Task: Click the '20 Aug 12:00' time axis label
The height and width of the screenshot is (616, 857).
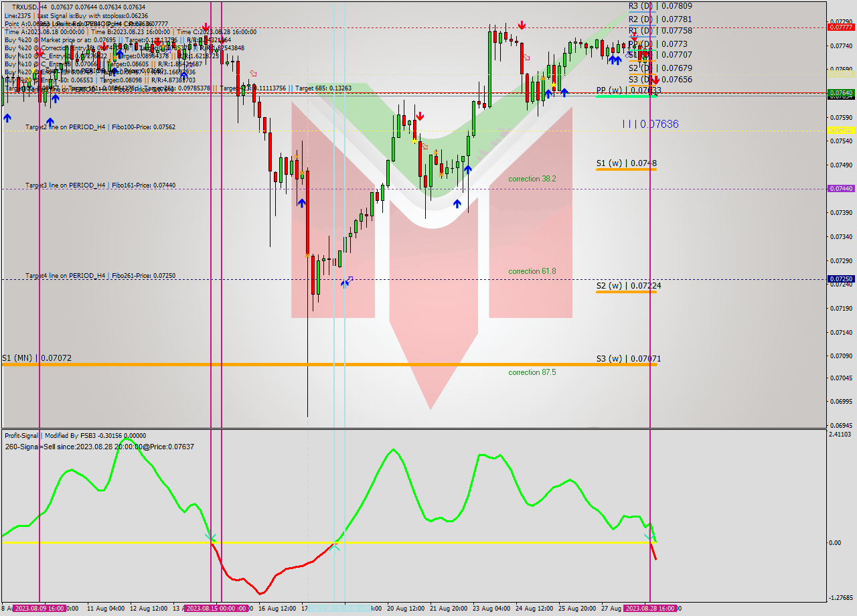Action: 406,609
